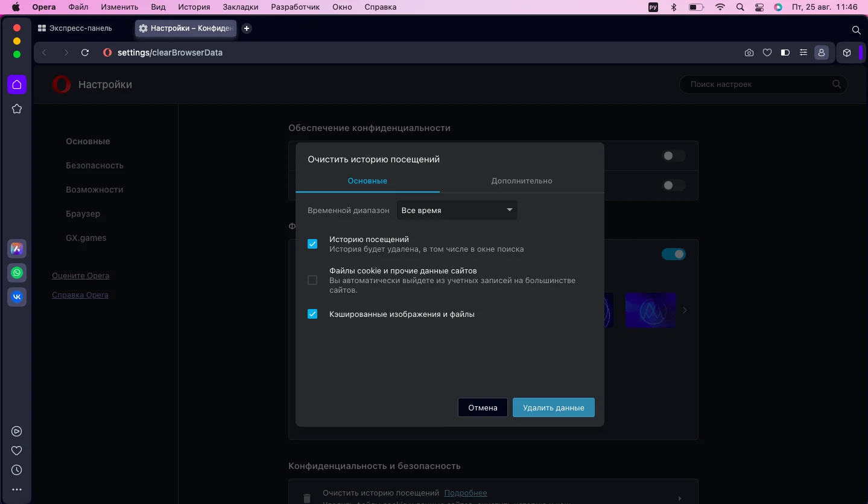
Task: Click the Aria AI sidebar icon
Action: click(x=17, y=249)
